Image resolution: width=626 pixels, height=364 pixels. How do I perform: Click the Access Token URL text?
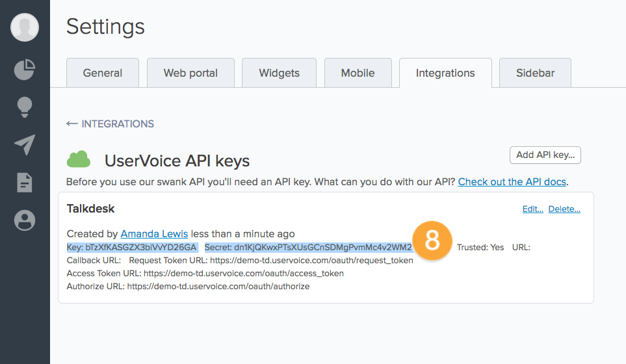click(x=205, y=274)
